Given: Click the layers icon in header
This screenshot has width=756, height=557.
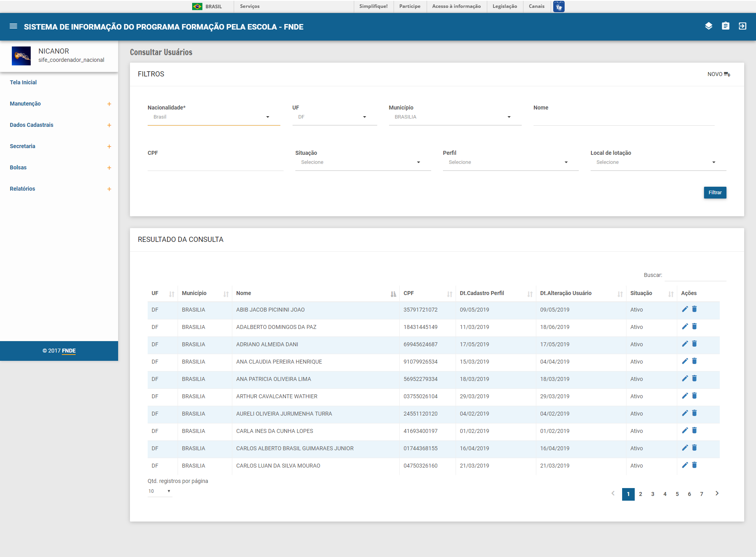Looking at the screenshot, I should pyautogui.click(x=708, y=26).
